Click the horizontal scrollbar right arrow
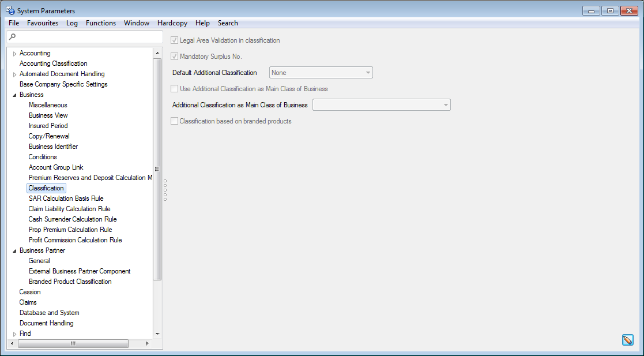 click(147, 343)
